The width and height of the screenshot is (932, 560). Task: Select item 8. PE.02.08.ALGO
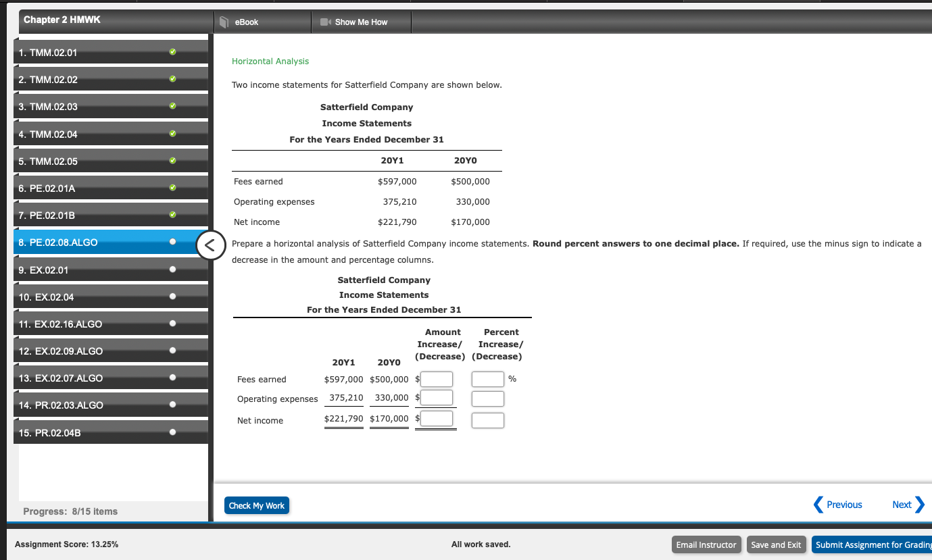pyautogui.click(x=111, y=242)
